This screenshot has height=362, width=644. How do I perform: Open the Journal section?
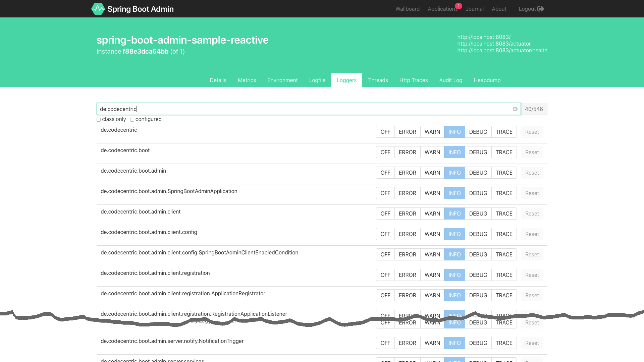pyautogui.click(x=475, y=9)
